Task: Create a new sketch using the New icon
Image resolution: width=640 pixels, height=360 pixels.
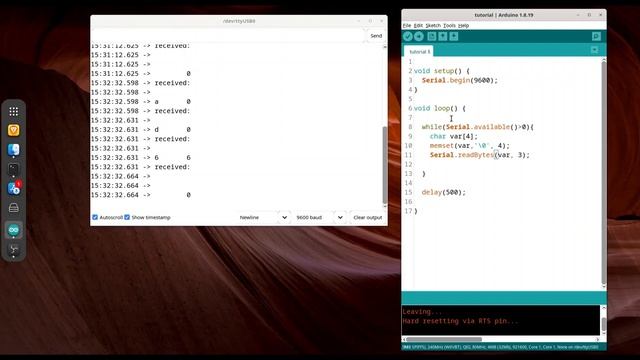Action: pyautogui.click(x=431, y=36)
